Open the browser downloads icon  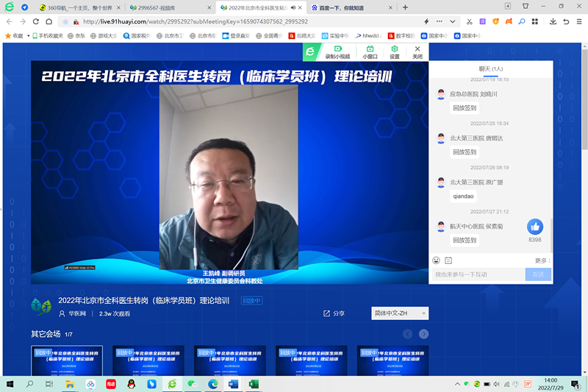pyautogui.click(x=553, y=21)
